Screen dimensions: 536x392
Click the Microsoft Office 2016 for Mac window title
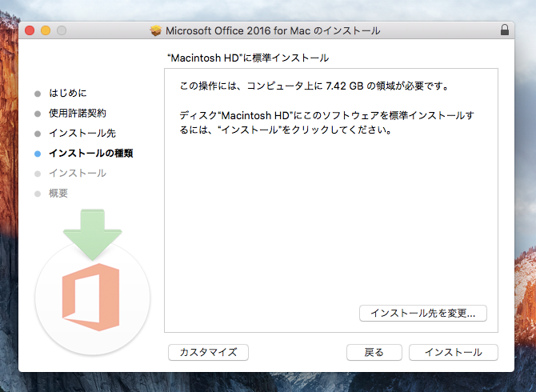(x=273, y=30)
